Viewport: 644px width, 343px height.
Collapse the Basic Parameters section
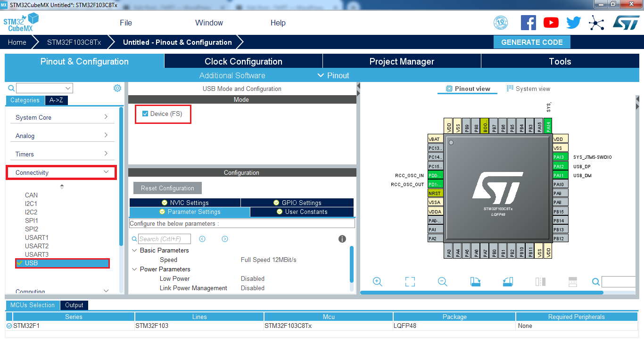135,251
